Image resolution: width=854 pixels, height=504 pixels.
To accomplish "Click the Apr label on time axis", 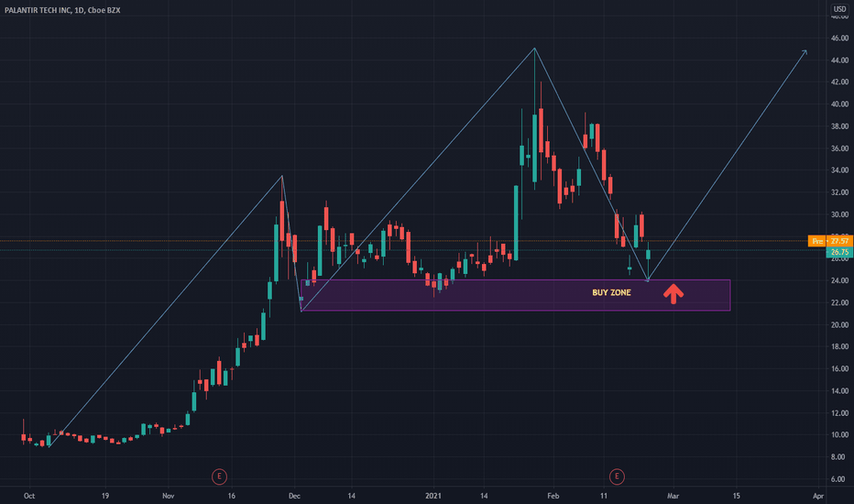I will [x=818, y=496].
